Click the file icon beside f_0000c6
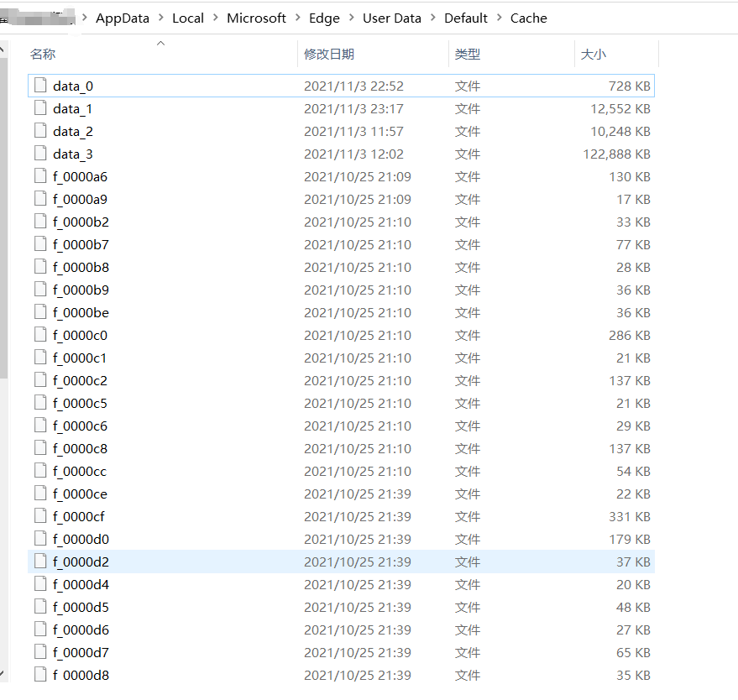The width and height of the screenshot is (738, 700). tap(40, 425)
